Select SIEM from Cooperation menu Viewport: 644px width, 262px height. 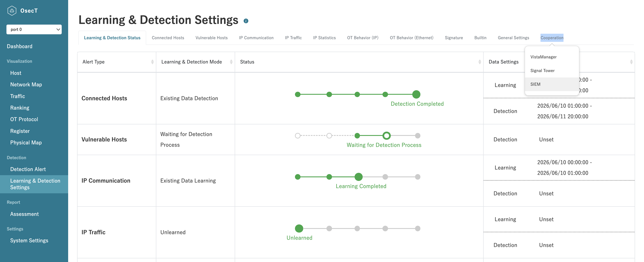(x=552, y=84)
